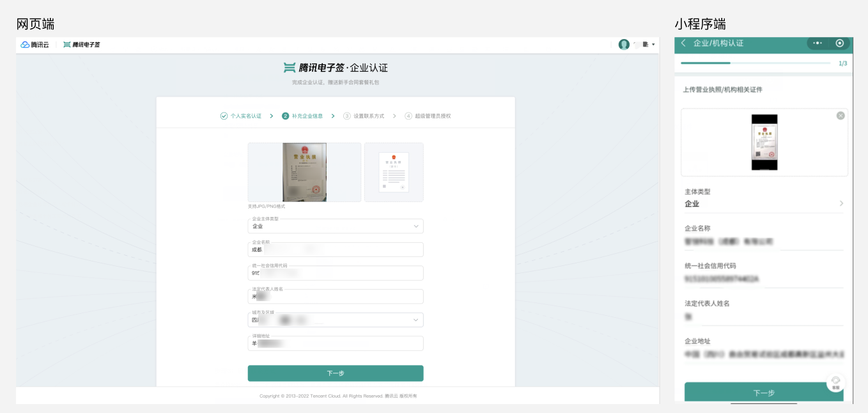868x413 pixels.
Task: Tap the mini program capsule close icon
Action: (x=840, y=43)
